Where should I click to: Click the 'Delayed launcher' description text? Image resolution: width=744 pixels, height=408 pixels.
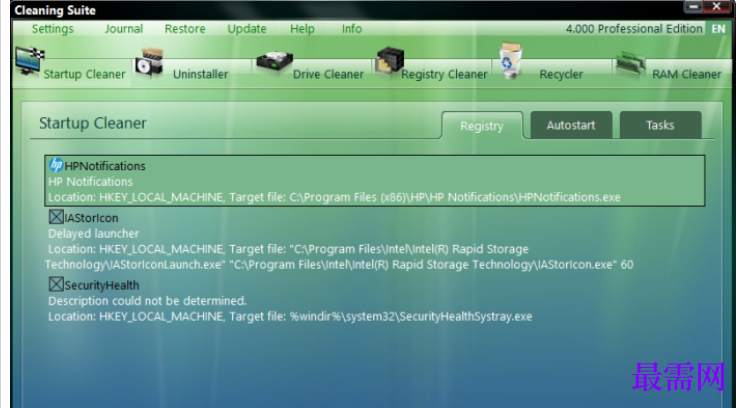93,233
